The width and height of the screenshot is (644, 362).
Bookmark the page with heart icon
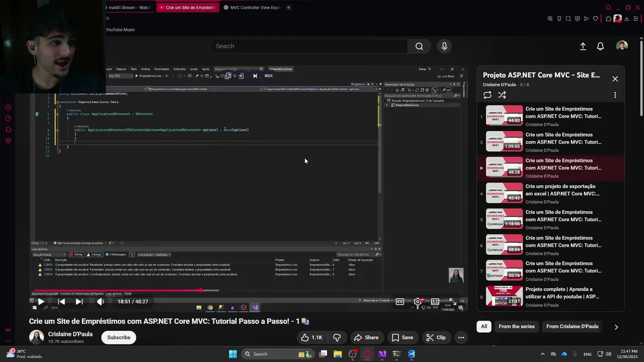coord(595,19)
